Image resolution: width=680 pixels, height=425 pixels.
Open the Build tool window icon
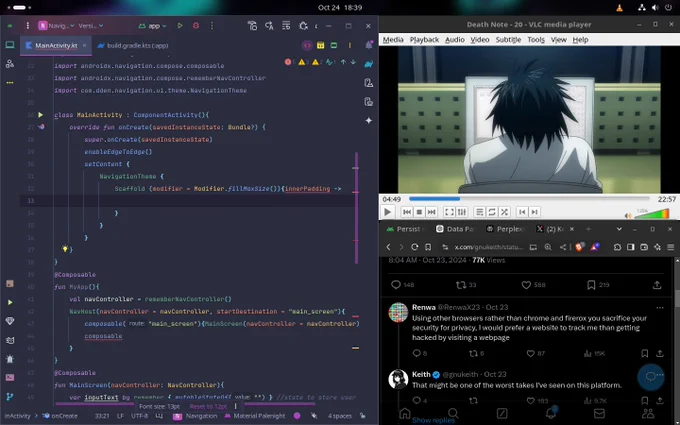(x=10, y=284)
